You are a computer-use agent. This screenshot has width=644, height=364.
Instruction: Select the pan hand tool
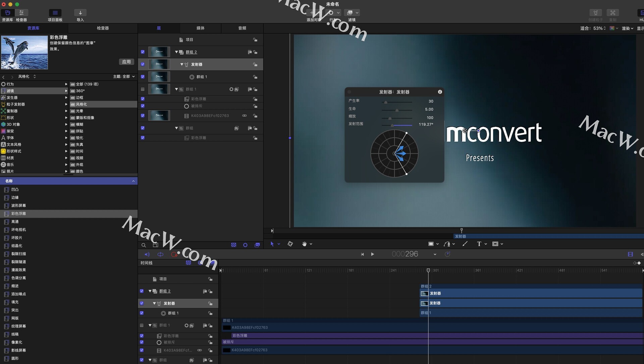(x=304, y=244)
